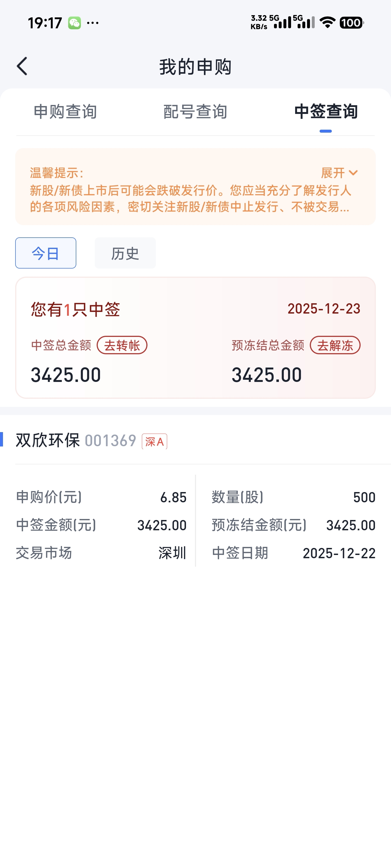Tap the Wi-Fi status icon

coord(327,23)
